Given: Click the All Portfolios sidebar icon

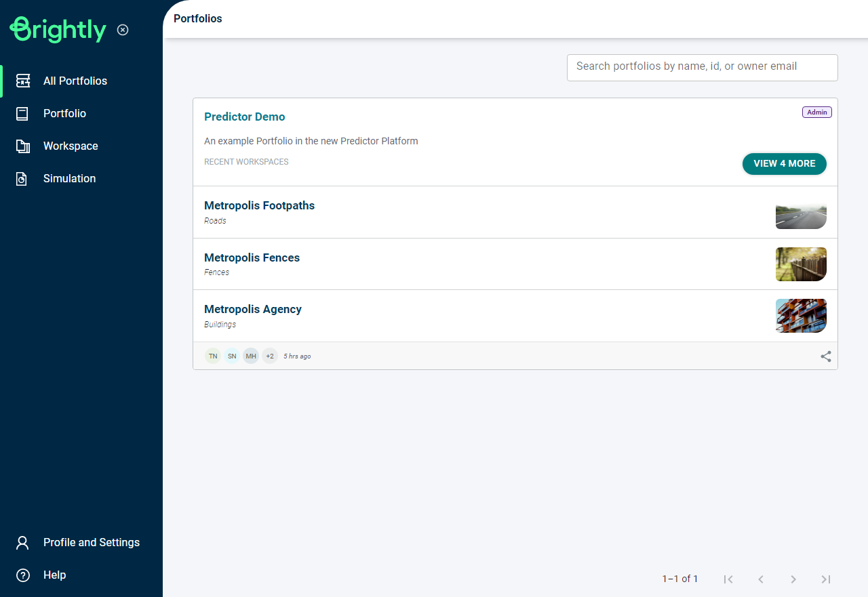Looking at the screenshot, I should pyautogui.click(x=23, y=81).
